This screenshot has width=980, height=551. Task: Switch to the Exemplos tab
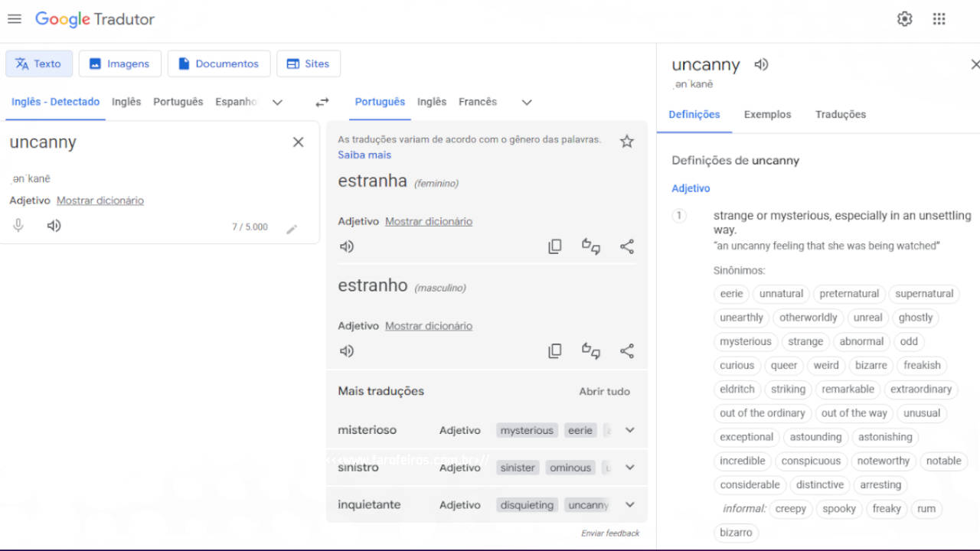tap(768, 115)
